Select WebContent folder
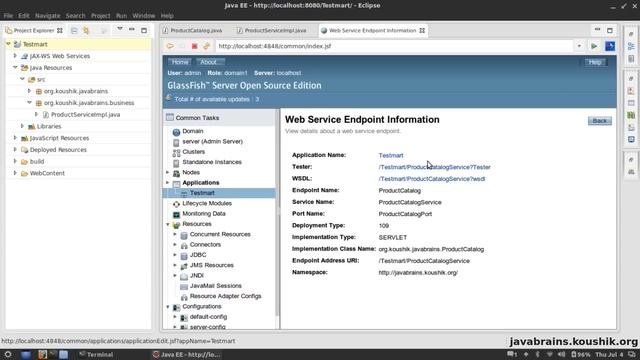Screen dimensions: 640x360 [47, 173]
